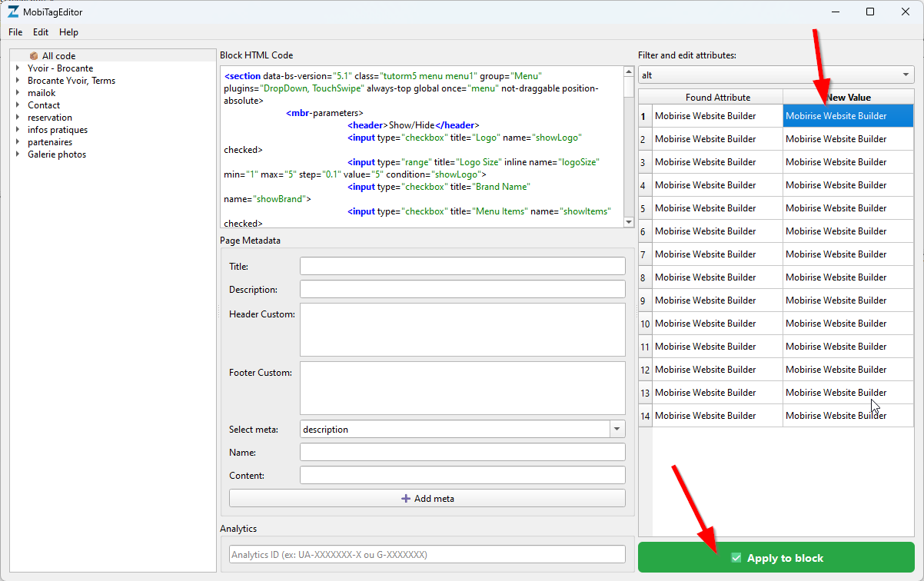Select row 2 New Value cell
Image resolution: width=924 pixels, height=581 pixels.
(x=849, y=139)
